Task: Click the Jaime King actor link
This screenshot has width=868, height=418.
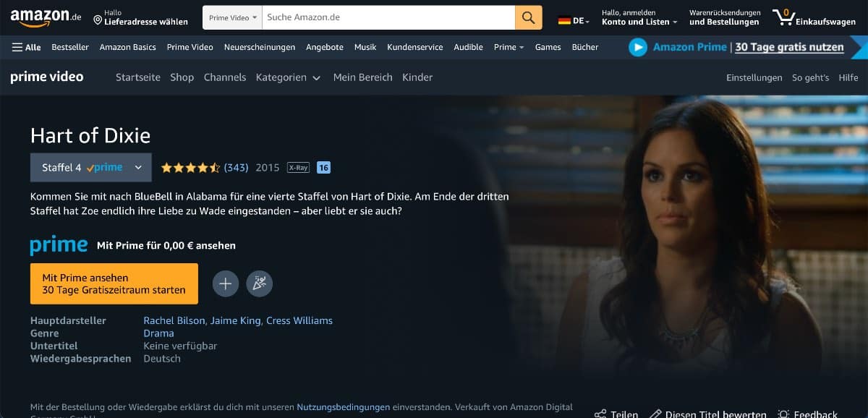Action: point(236,320)
